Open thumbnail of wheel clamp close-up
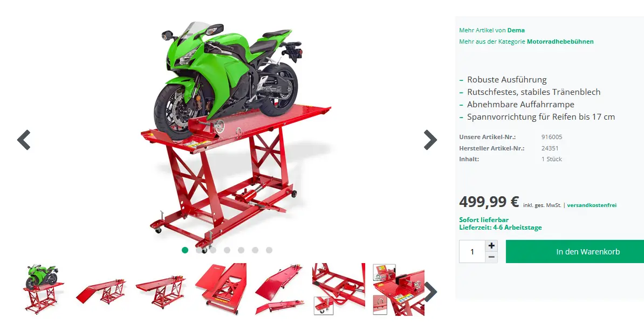 [399, 289]
